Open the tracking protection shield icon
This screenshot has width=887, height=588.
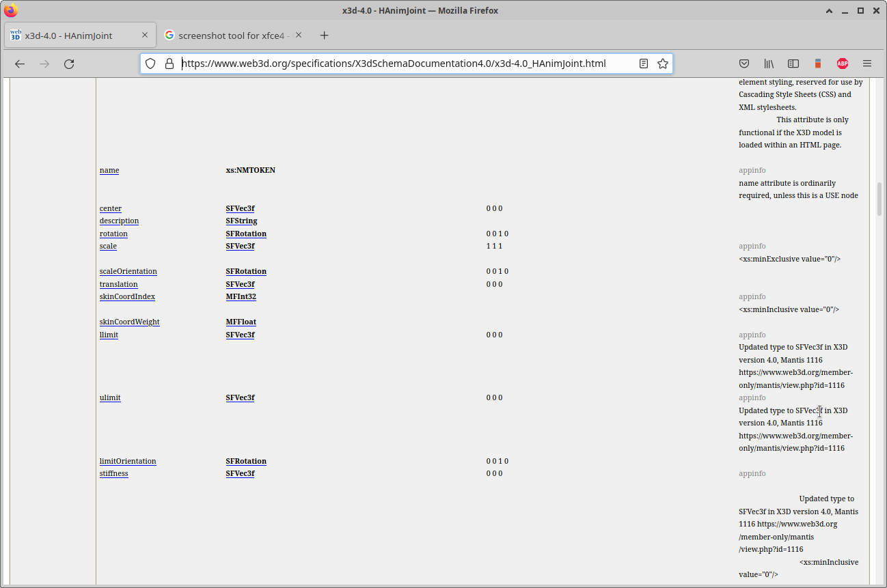(x=150, y=64)
